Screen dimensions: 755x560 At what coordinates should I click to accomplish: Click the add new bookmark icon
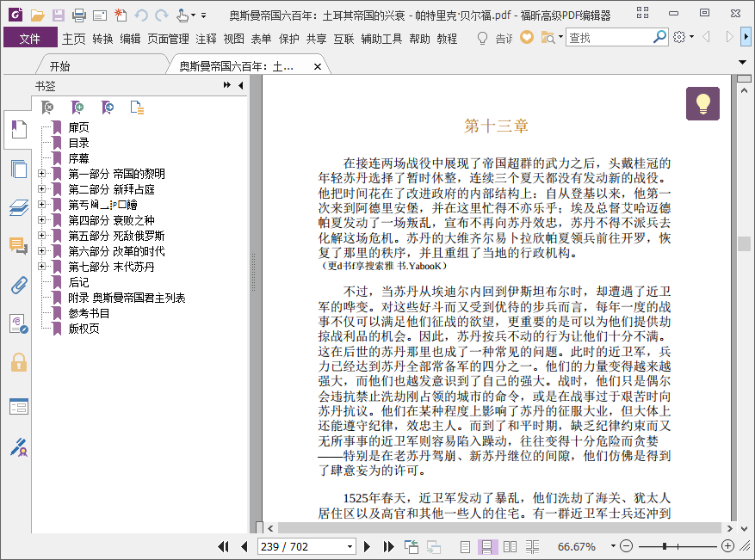click(77, 108)
